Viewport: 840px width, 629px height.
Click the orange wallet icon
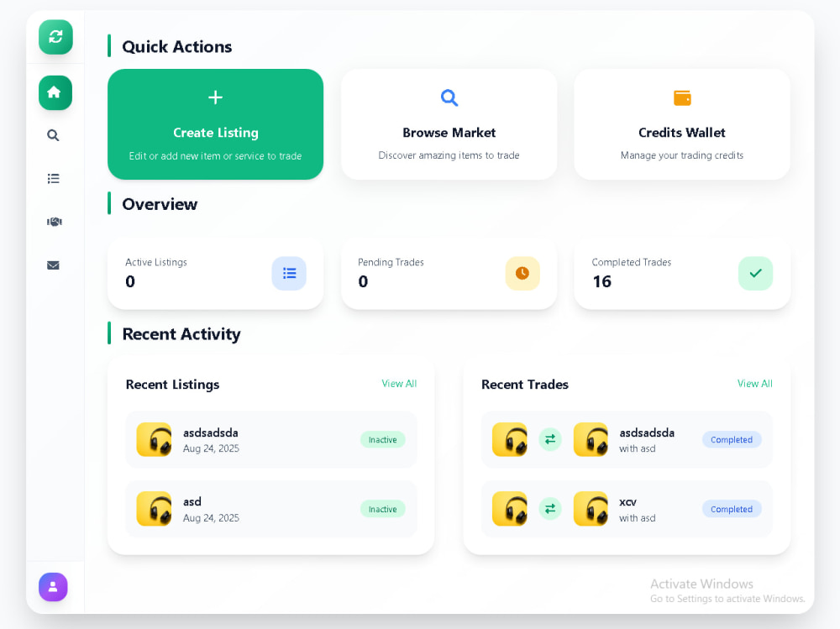tap(682, 98)
